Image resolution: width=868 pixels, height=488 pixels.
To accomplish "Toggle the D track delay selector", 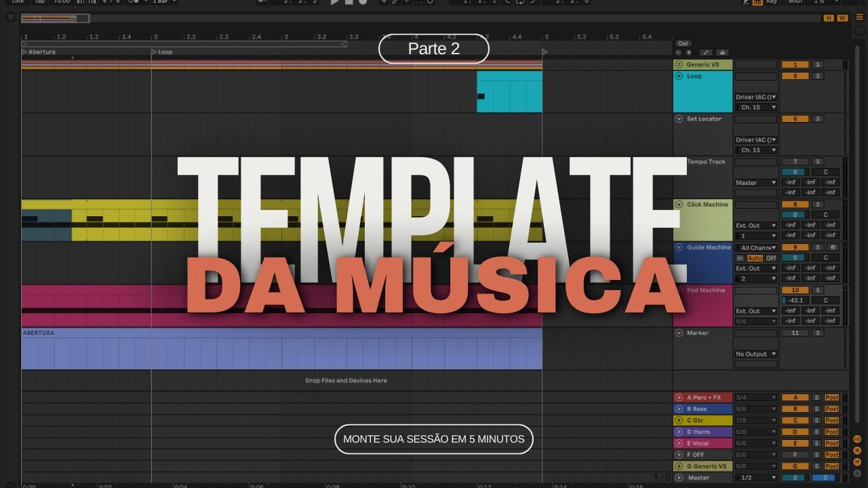I will click(857, 472).
